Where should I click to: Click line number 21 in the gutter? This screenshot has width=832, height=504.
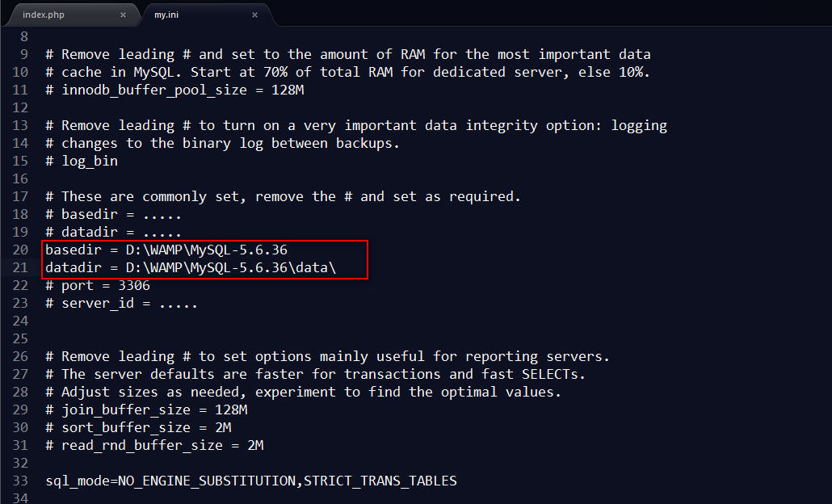tap(20, 267)
